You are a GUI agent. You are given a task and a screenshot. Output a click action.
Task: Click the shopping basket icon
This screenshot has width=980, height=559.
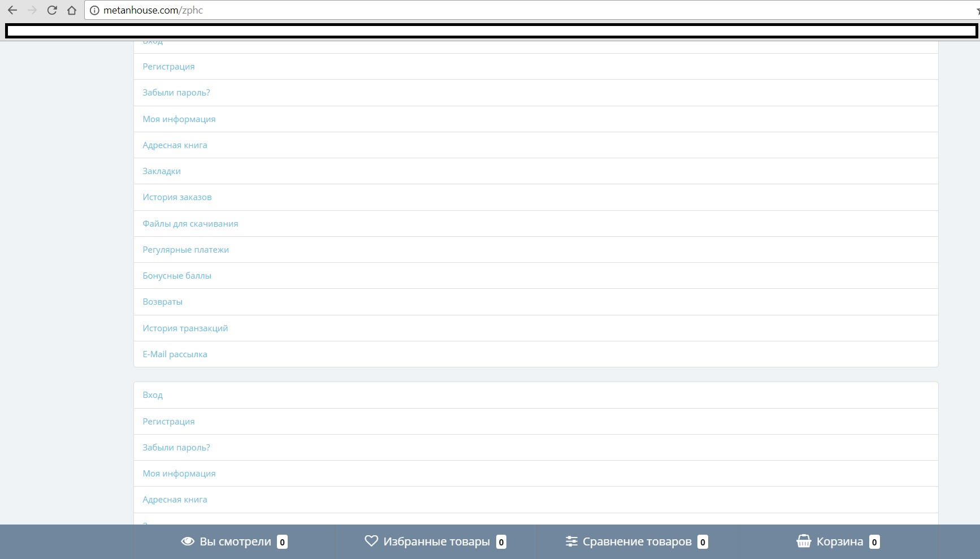pos(803,541)
